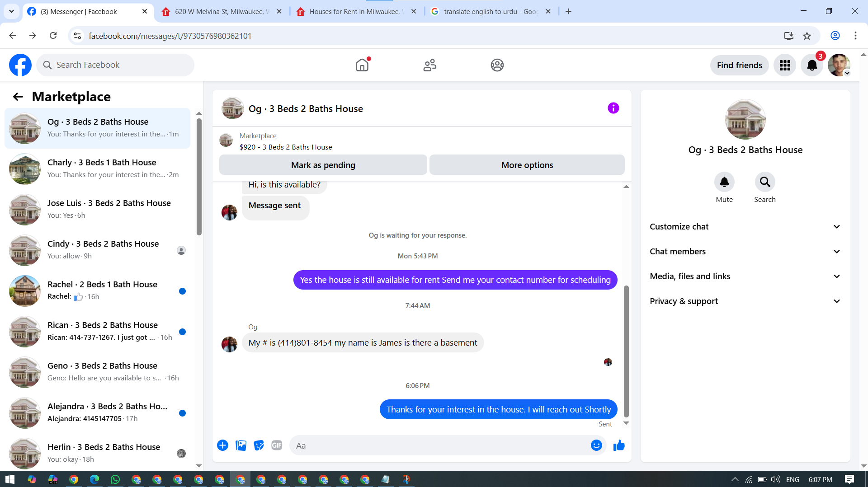Expand the Chat members section
868x487 pixels.
tap(745, 252)
